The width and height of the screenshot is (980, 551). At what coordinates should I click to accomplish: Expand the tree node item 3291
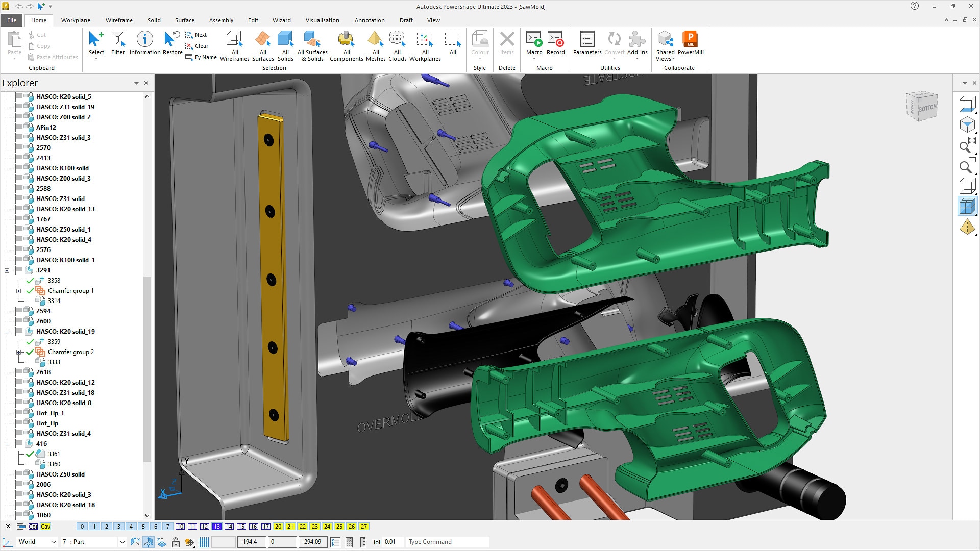[7, 270]
